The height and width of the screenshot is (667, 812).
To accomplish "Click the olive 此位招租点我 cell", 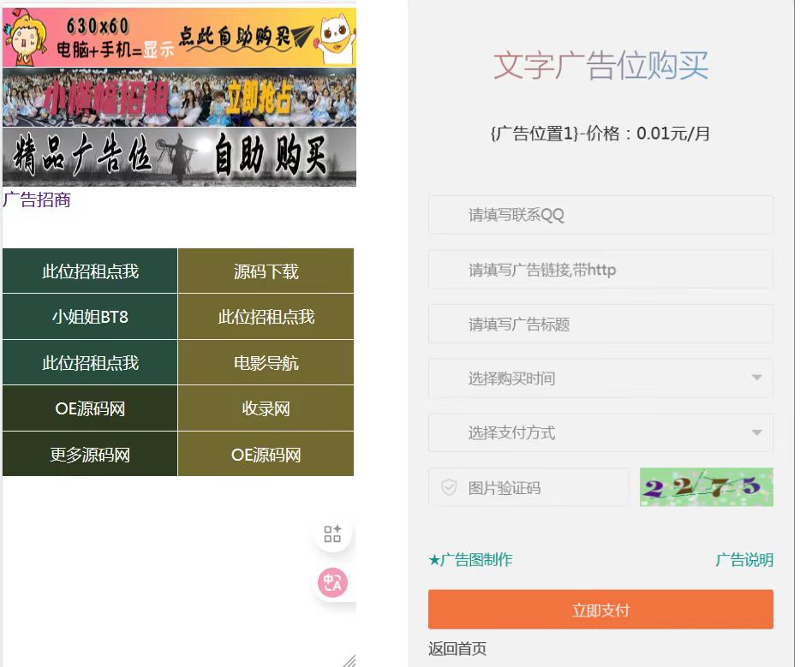I will 266,317.
